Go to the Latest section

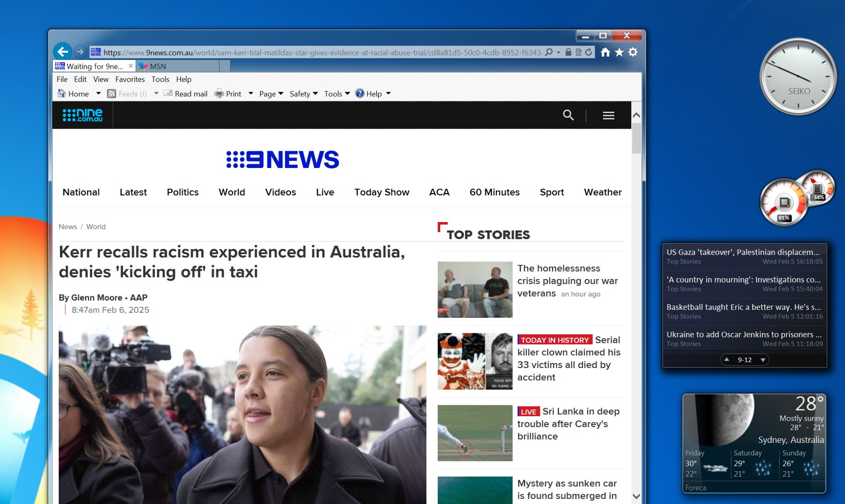coord(133,192)
